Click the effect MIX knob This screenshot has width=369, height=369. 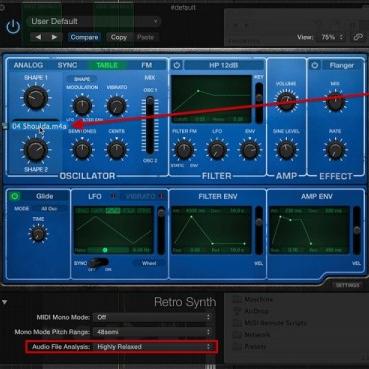coord(335,101)
